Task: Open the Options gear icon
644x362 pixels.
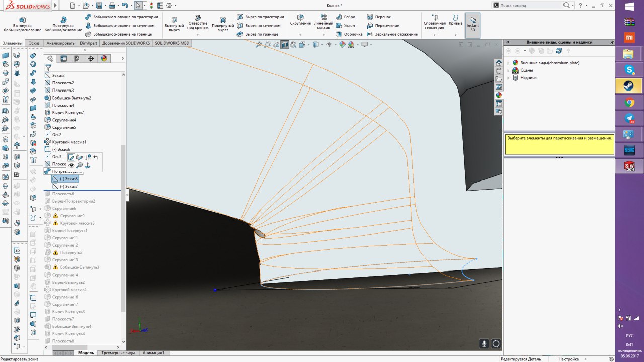Action: 169,5
